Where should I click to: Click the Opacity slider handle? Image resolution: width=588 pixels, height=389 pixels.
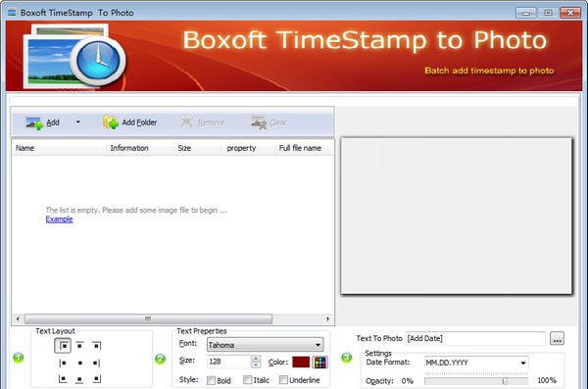(x=505, y=381)
